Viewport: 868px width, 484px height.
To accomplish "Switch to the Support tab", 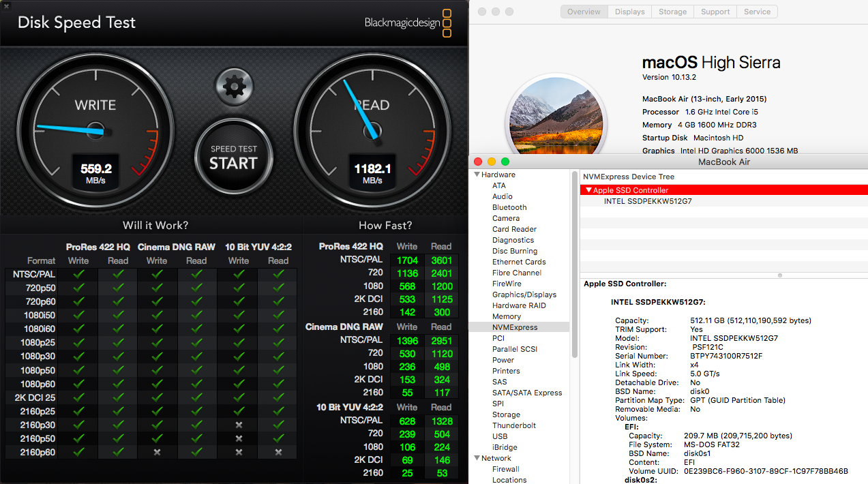I will coord(715,12).
